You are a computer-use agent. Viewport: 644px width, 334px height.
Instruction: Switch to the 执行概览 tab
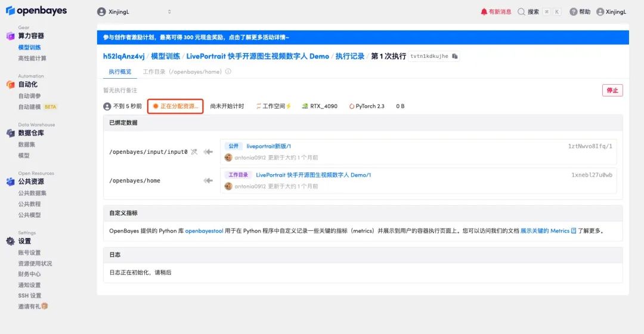[x=120, y=72]
